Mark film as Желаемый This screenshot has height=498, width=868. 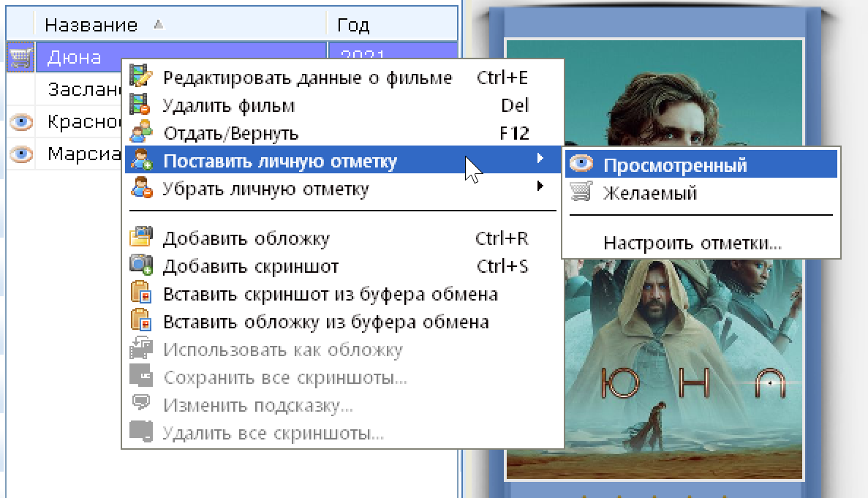[x=701, y=192]
